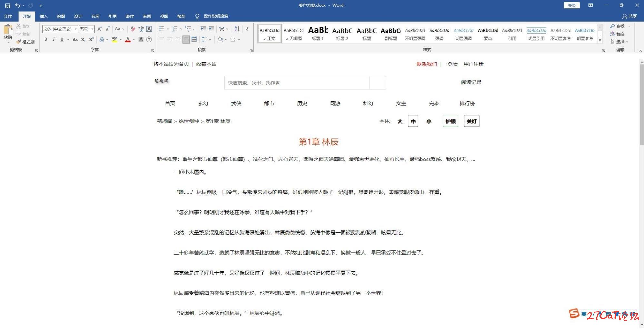Image resolution: width=644 pixels, height=329 pixels.
Task: Open Replace (替换) tool
Action: (x=617, y=34)
